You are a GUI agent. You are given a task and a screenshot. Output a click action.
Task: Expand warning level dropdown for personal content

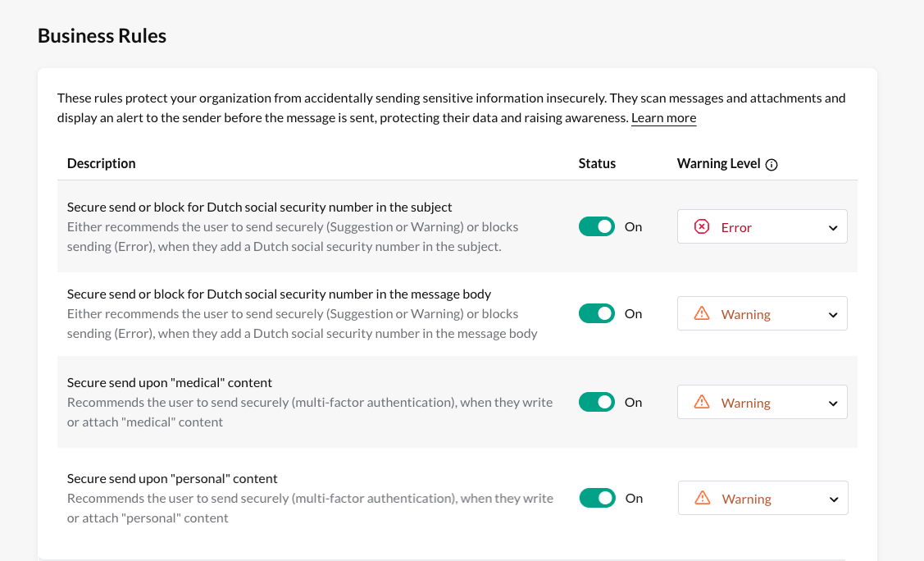click(762, 499)
